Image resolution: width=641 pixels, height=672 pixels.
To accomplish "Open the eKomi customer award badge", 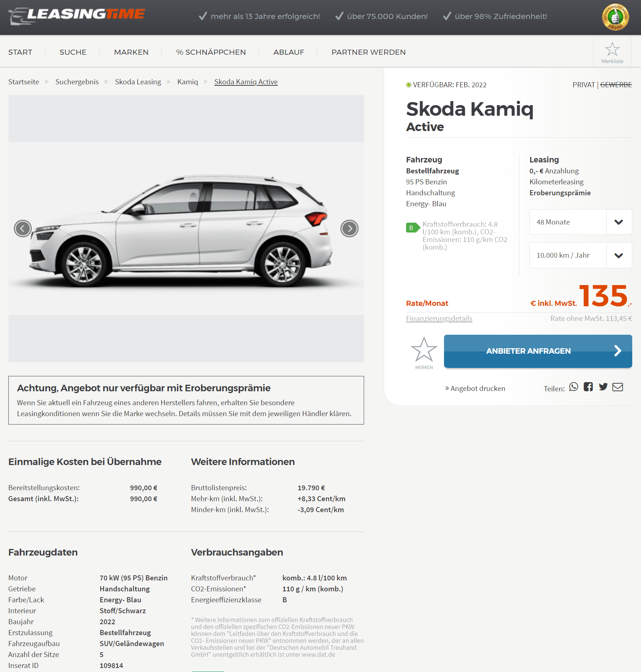I will (x=615, y=17).
